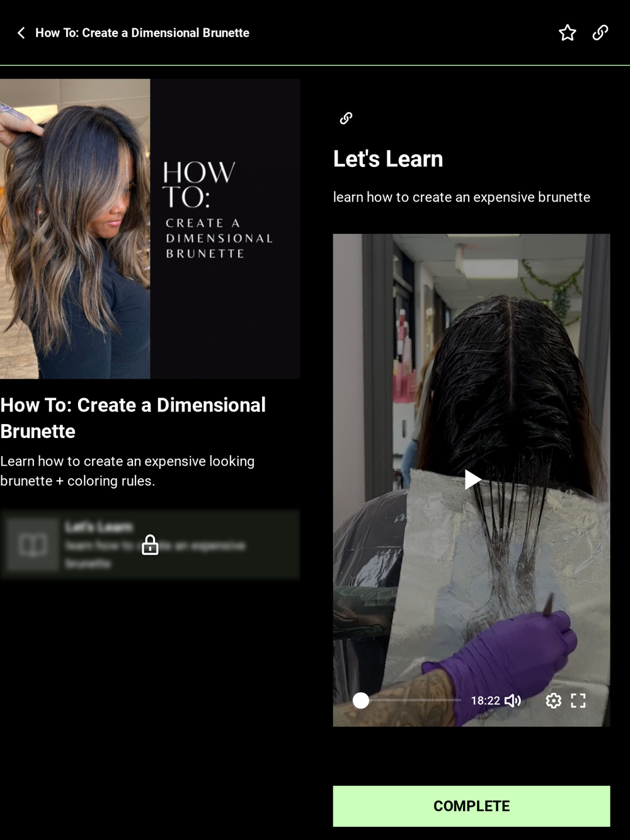Click the book icon on the lesson card

(x=33, y=544)
